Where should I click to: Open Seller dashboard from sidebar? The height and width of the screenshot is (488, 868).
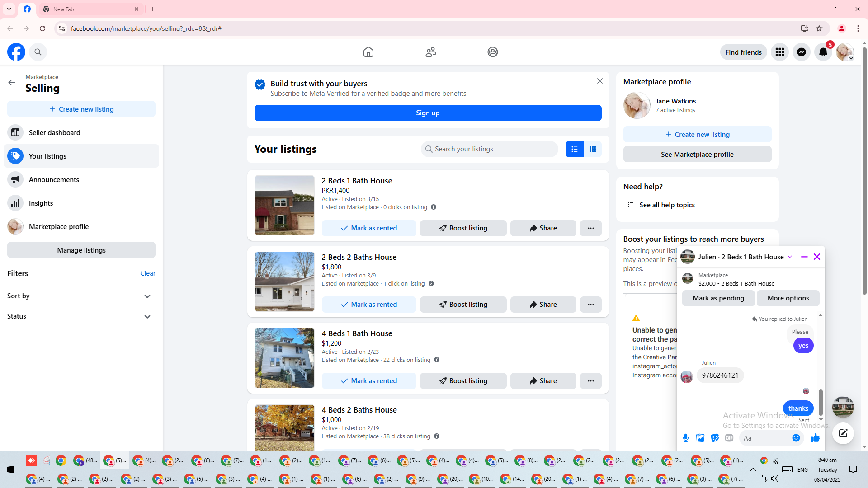coord(54,133)
